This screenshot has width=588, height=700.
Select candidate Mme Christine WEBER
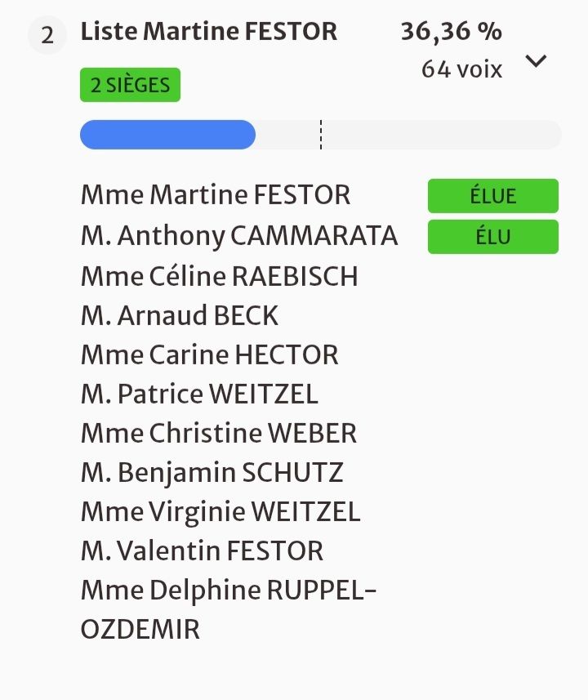pos(218,433)
